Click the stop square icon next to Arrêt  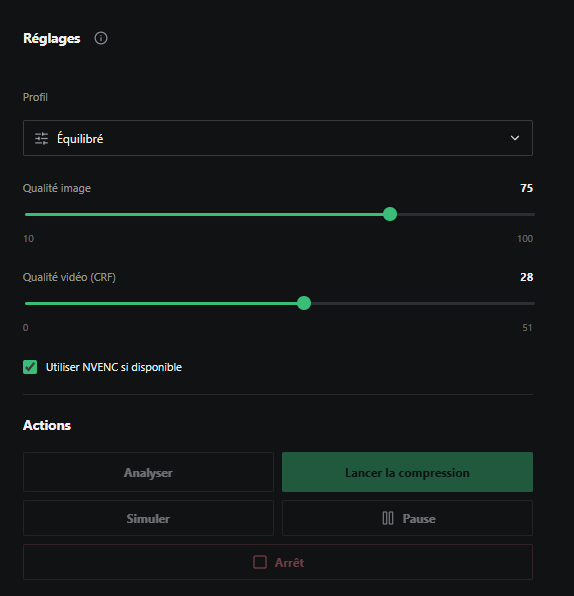[x=260, y=562]
